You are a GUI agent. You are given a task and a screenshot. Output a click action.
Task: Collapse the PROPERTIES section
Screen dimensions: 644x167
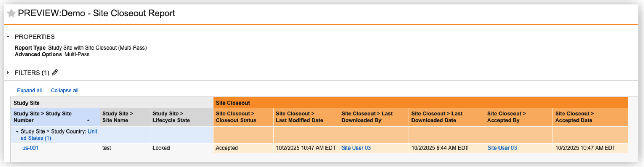(8, 37)
